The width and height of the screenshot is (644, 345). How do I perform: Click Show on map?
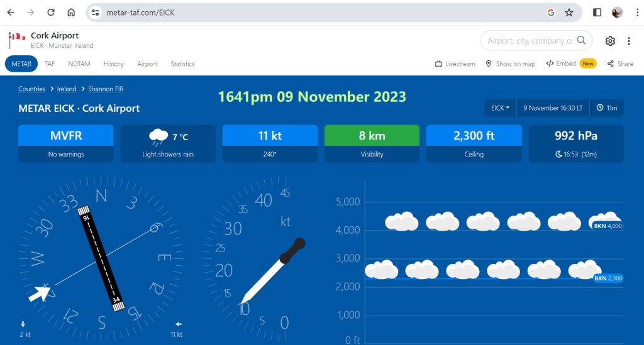[510, 64]
